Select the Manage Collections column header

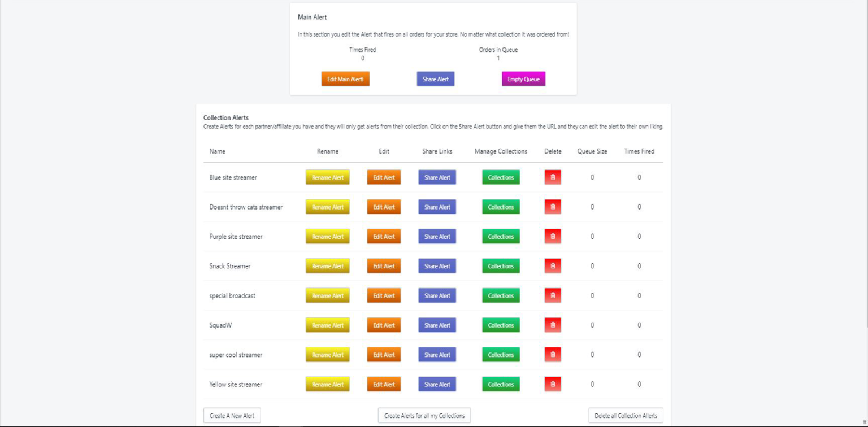tap(501, 151)
